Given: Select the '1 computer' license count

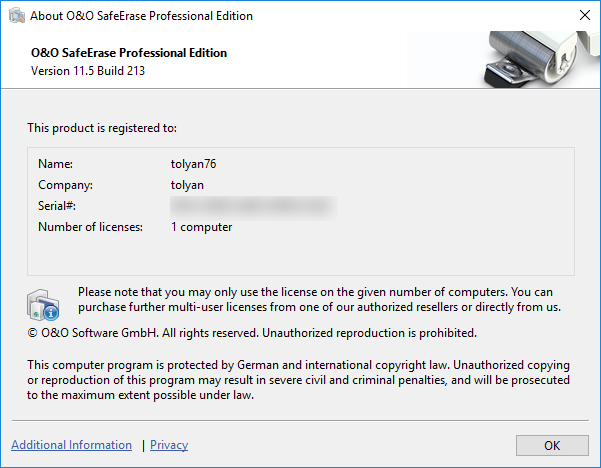Looking at the screenshot, I should tap(201, 227).
